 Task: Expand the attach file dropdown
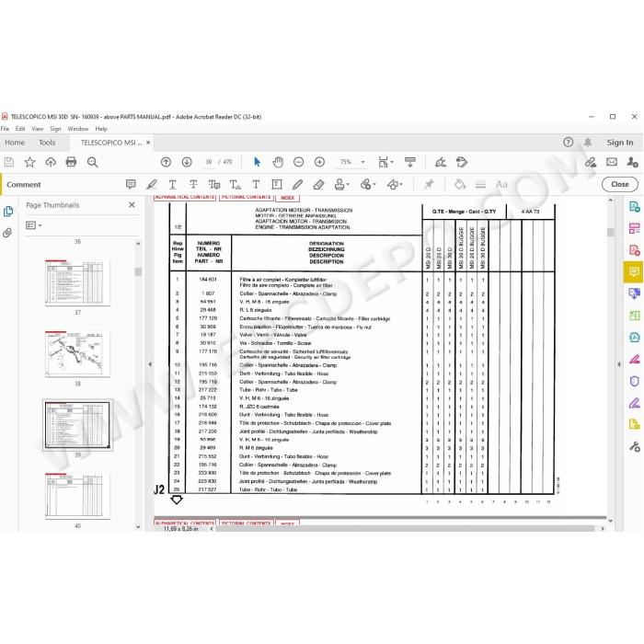374,184
